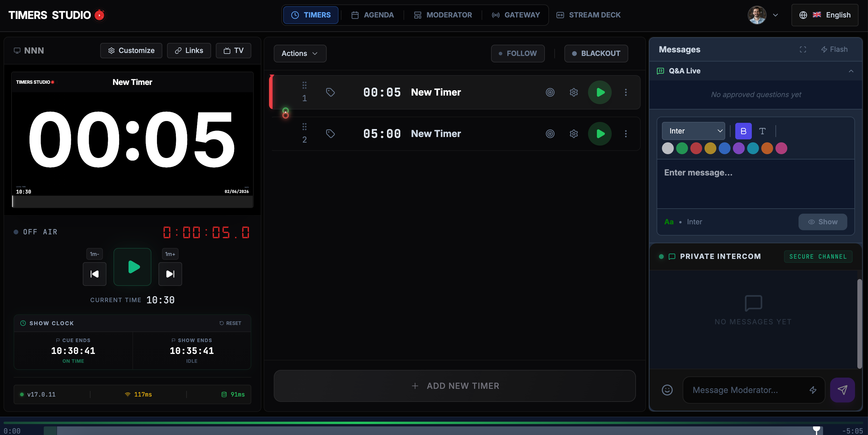
Task: Open the Customize settings
Action: (131, 51)
